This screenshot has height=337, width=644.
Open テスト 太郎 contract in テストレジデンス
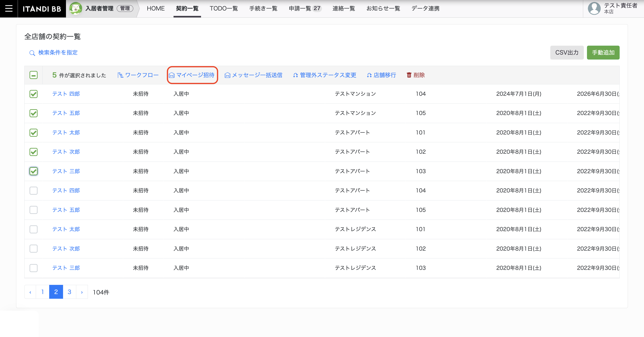(x=66, y=229)
